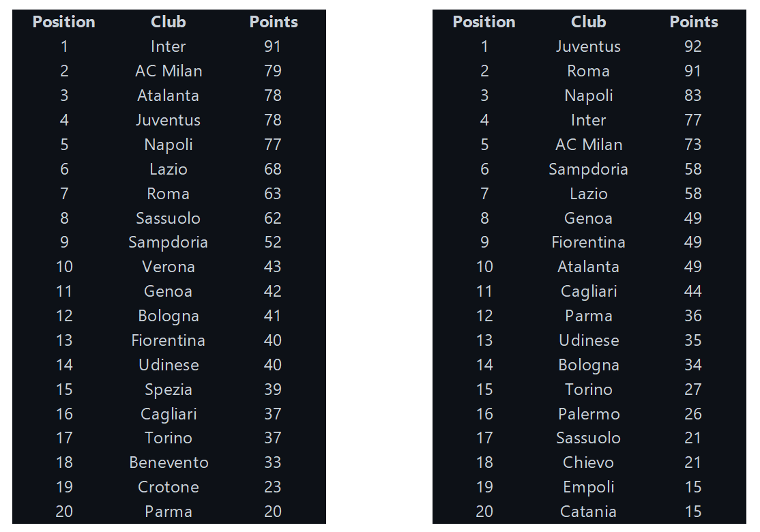Click the points value 83 for Napoli
Viewport: 760px width, 532px height.
[693, 95]
